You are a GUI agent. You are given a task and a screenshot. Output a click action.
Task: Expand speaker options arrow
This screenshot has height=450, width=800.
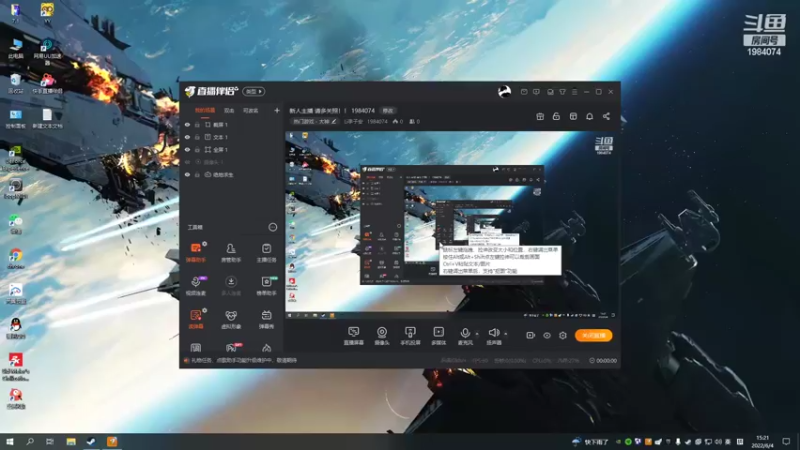pos(506,334)
